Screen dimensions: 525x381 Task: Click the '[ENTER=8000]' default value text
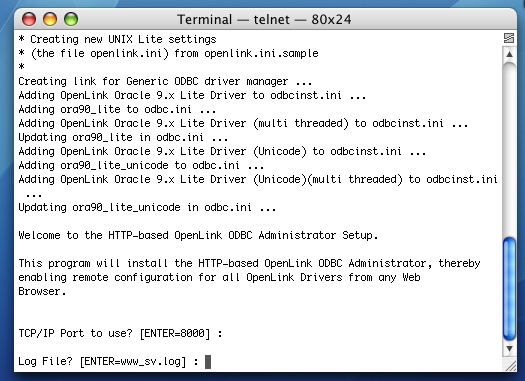(175, 333)
